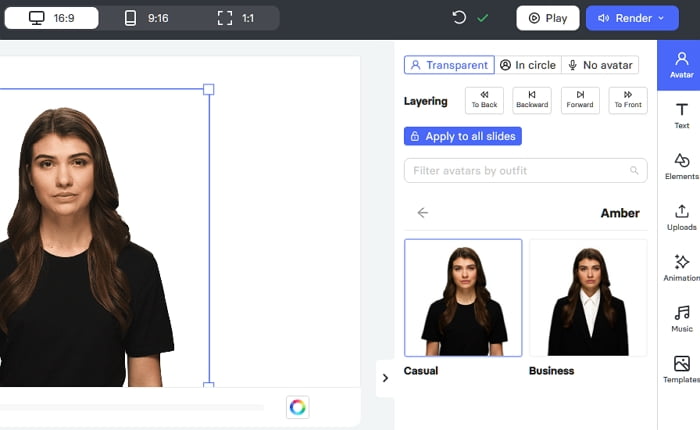The image size is (700, 430).
Task: Open the Render dropdown button
Action: coord(632,18)
